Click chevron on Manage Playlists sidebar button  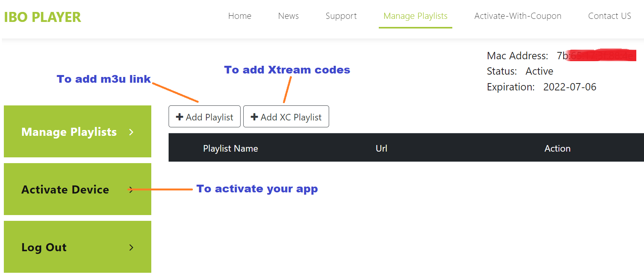[131, 132]
